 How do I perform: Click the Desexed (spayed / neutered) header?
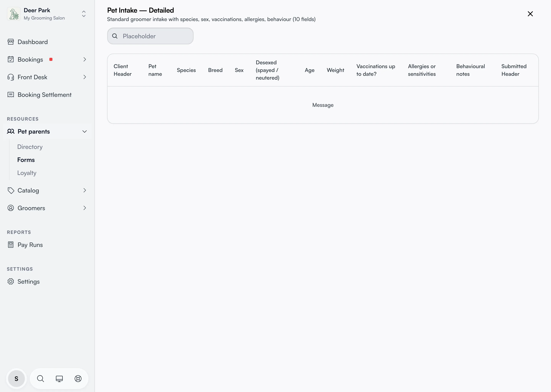(x=267, y=70)
